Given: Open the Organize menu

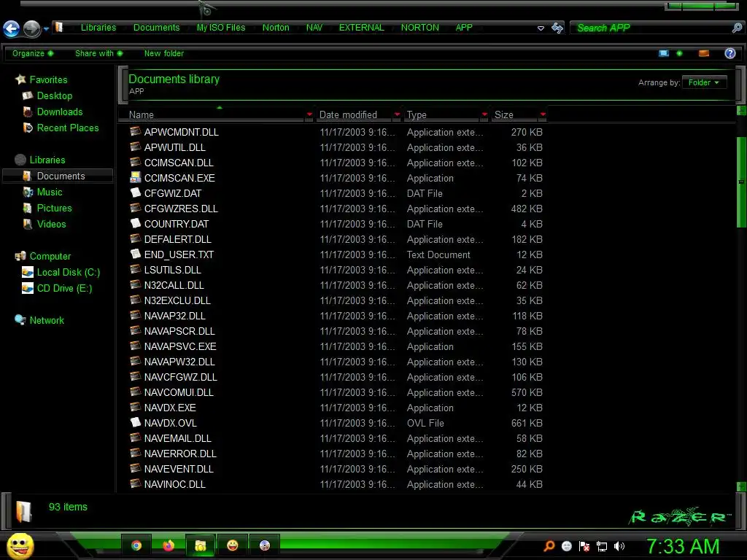Looking at the screenshot, I should (32, 53).
